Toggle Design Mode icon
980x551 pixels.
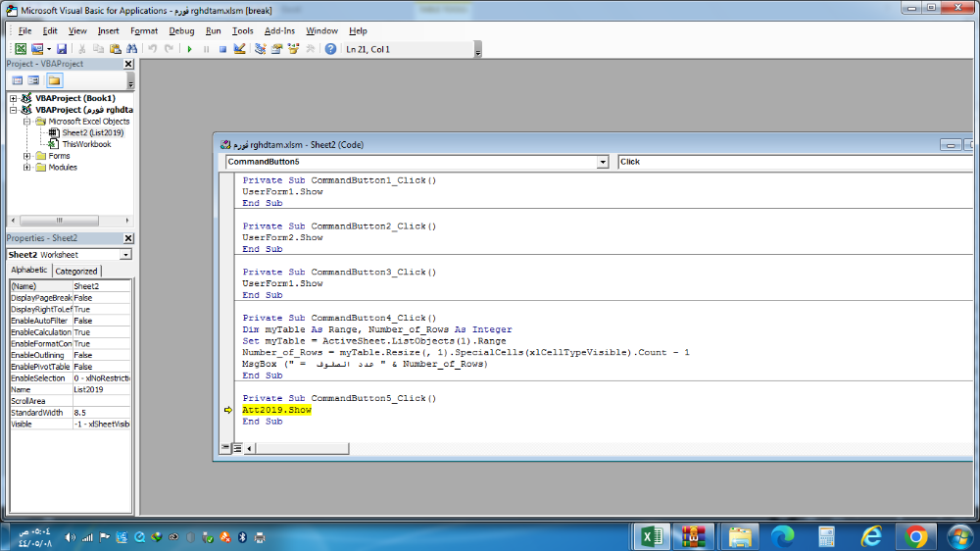[239, 49]
